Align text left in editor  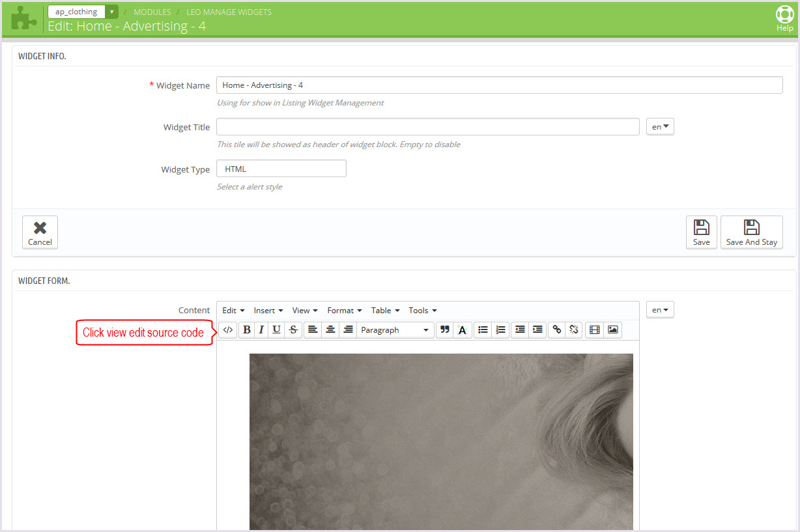(x=313, y=330)
